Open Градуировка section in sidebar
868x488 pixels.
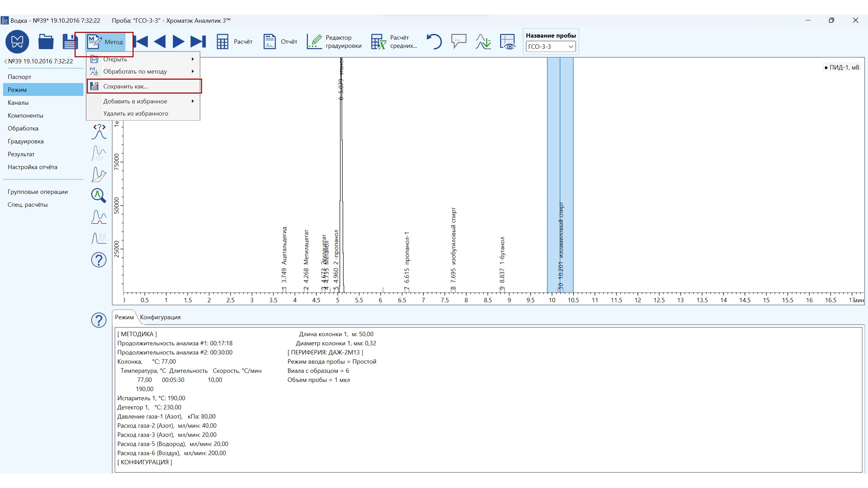click(x=25, y=141)
